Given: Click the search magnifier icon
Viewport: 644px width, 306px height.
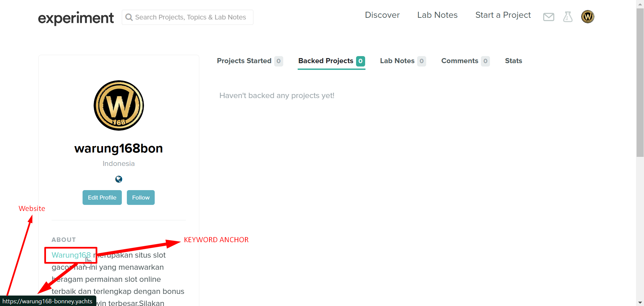Looking at the screenshot, I should tap(129, 17).
